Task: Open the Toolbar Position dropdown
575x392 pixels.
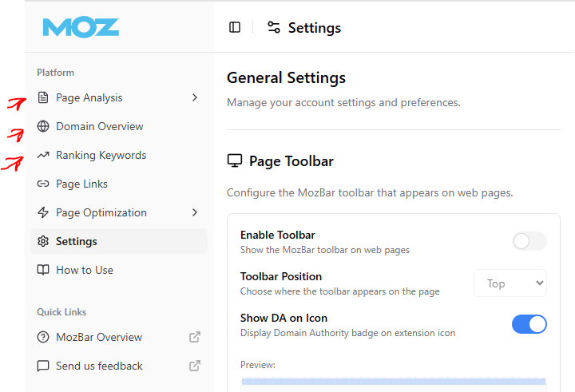Action: pyautogui.click(x=510, y=283)
